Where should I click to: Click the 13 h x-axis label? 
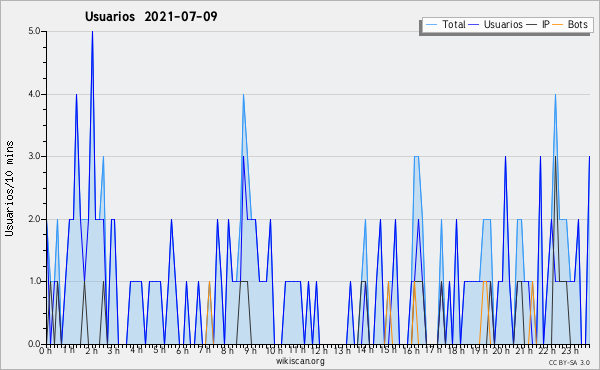[342, 351]
